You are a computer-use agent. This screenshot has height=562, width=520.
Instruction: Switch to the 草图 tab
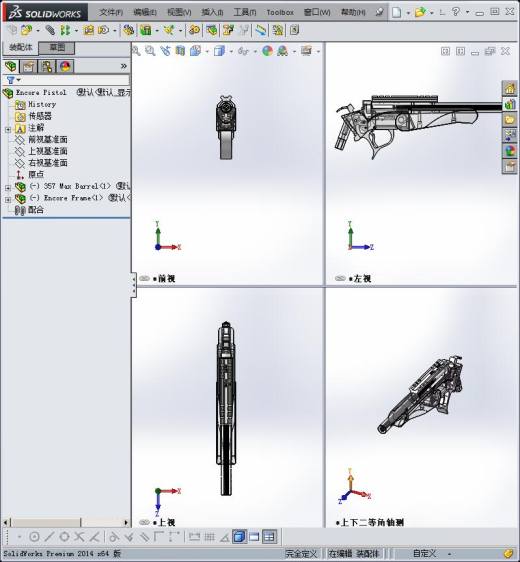(x=57, y=47)
